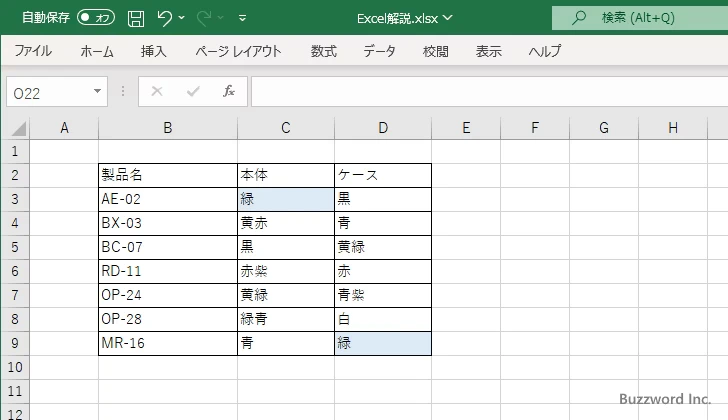This screenshot has width=728, height=420.
Task: Select the cell 緑青 in OP-28 row
Action: (286, 319)
